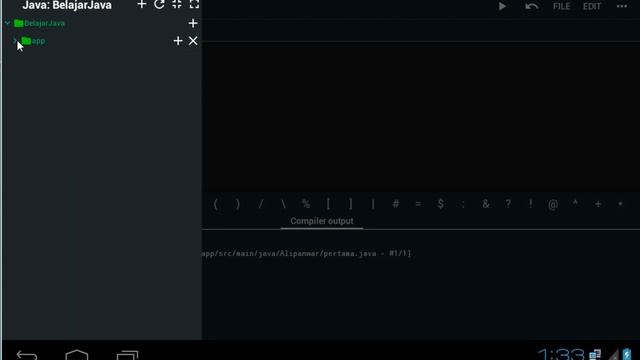Open the FILE menu

click(562, 7)
